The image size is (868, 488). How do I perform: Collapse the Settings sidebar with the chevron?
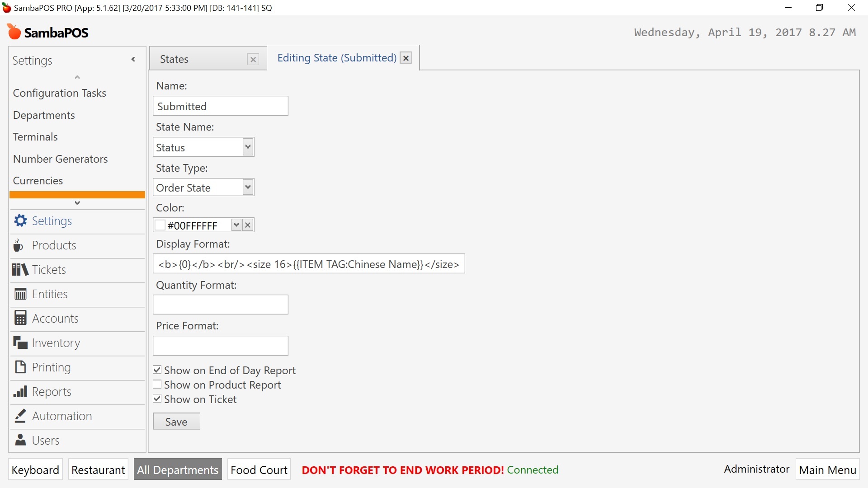[133, 59]
